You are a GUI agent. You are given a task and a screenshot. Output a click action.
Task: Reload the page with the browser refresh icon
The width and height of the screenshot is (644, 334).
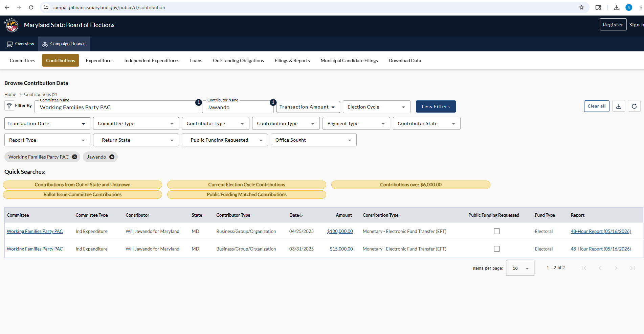click(x=31, y=7)
